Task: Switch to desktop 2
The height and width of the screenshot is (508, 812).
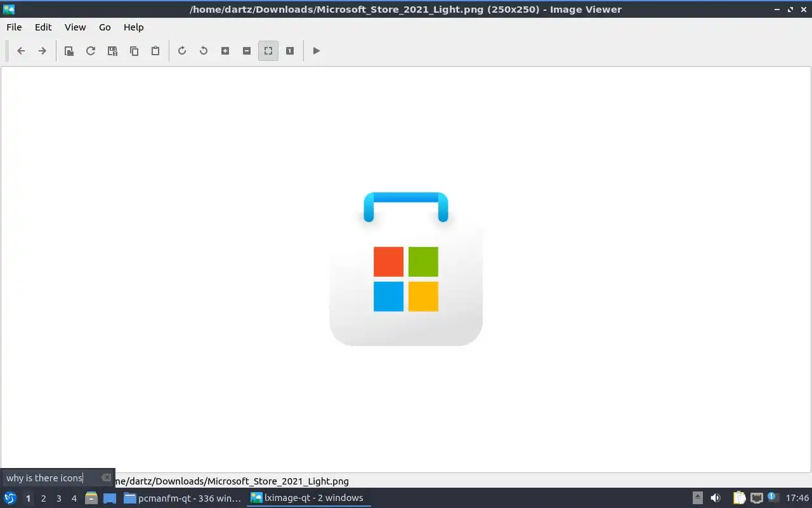Action: pos(43,498)
